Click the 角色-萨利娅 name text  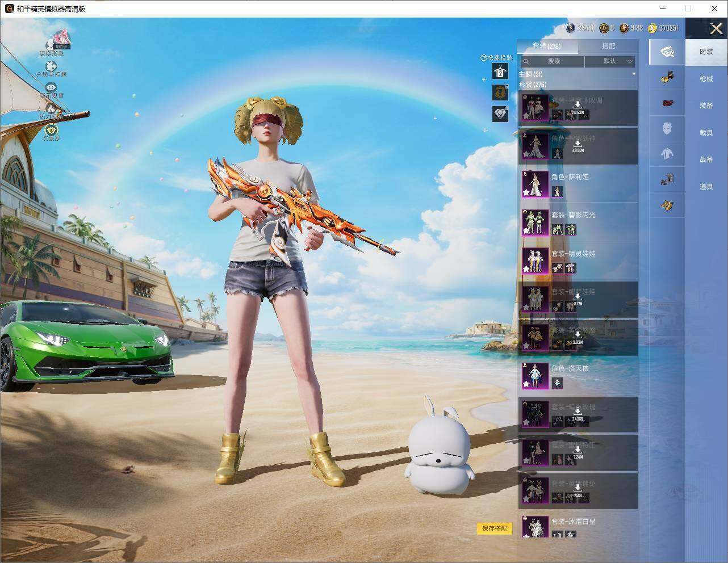[570, 177]
